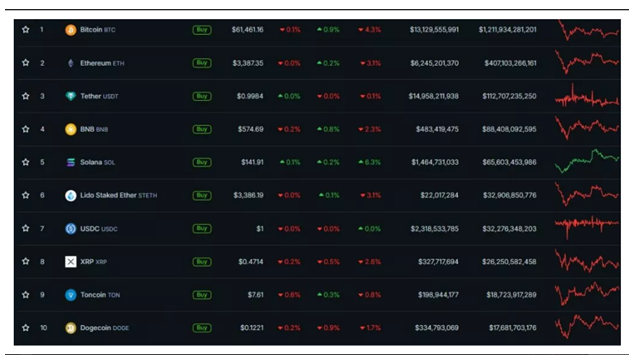Open the Ethereum ETH coin page
Image resolution: width=635 pixels, height=364 pixels.
point(102,63)
